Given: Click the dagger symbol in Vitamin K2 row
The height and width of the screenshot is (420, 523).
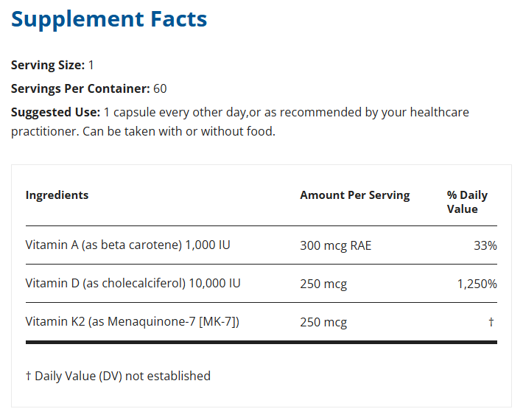Looking at the screenshot, I should tap(491, 322).
